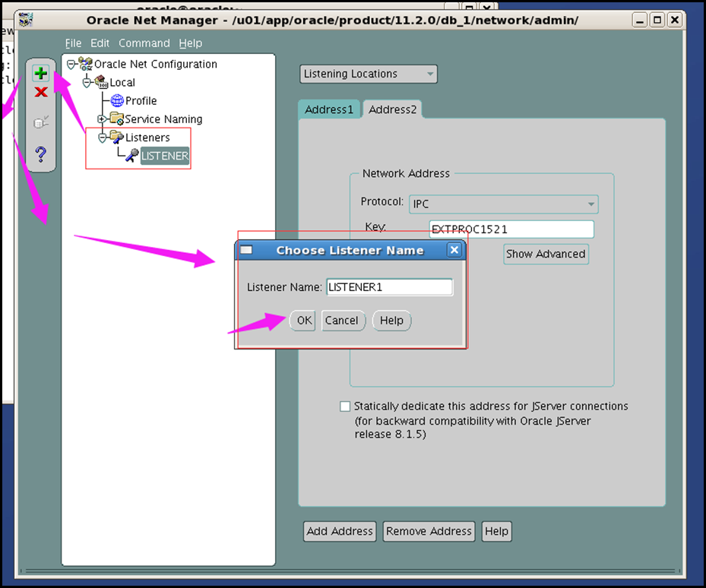Click the Test Service toolbar icon
The image size is (706, 588).
(41, 122)
